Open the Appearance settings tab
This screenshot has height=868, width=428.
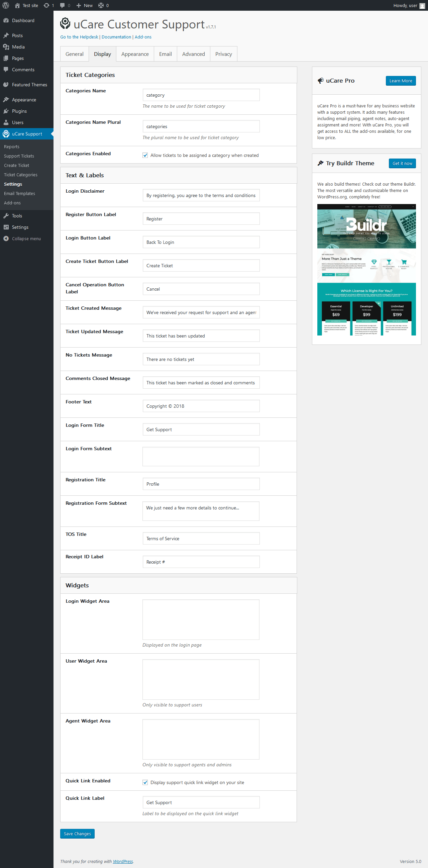coord(135,54)
